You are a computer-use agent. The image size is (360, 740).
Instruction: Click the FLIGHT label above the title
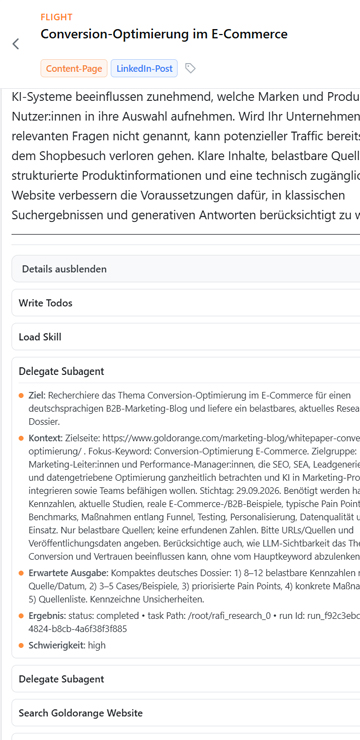(56, 17)
